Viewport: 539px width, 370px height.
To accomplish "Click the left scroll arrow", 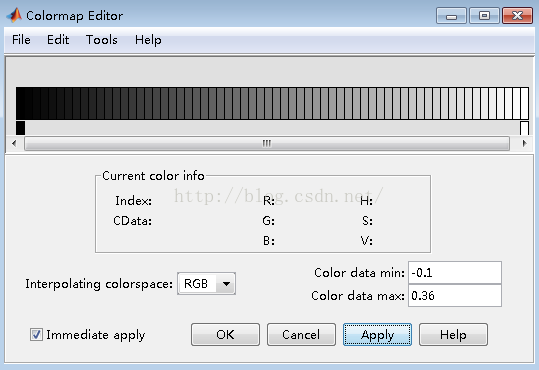I will point(14,143).
